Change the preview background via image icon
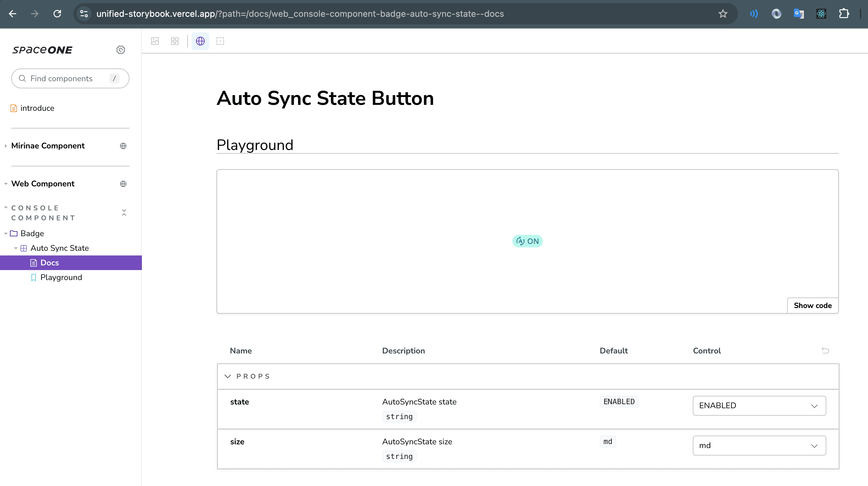This screenshot has width=868, height=486. pyautogui.click(x=155, y=41)
